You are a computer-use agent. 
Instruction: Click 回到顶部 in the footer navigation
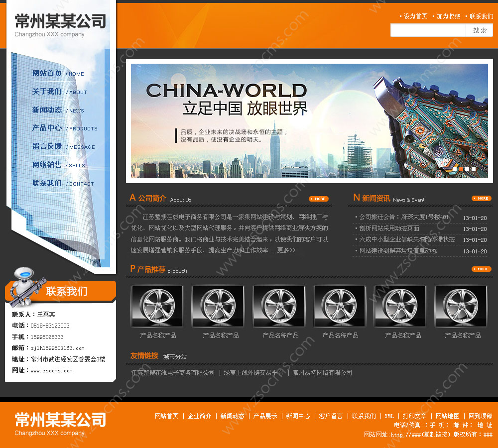click(480, 416)
